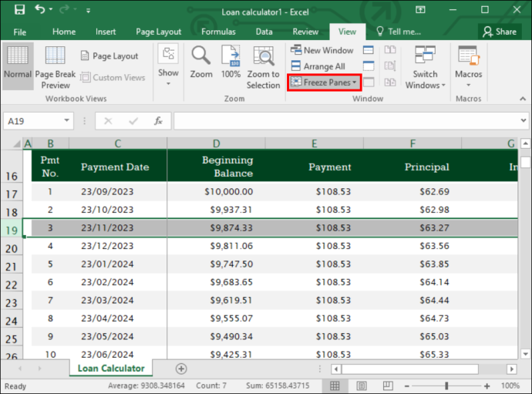Expand the Name Box dropdown arrow
The height and width of the screenshot is (394, 532).
pyautogui.click(x=67, y=120)
